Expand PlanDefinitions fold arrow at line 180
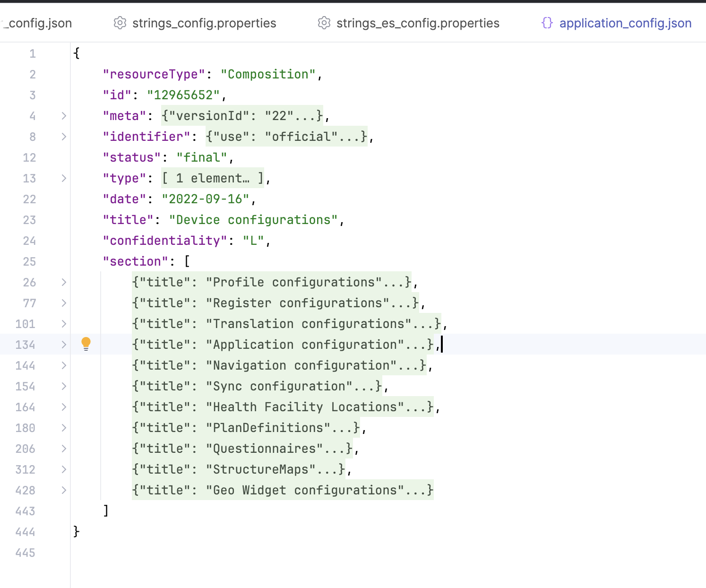The width and height of the screenshot is (706, 588). coord(64,428)
